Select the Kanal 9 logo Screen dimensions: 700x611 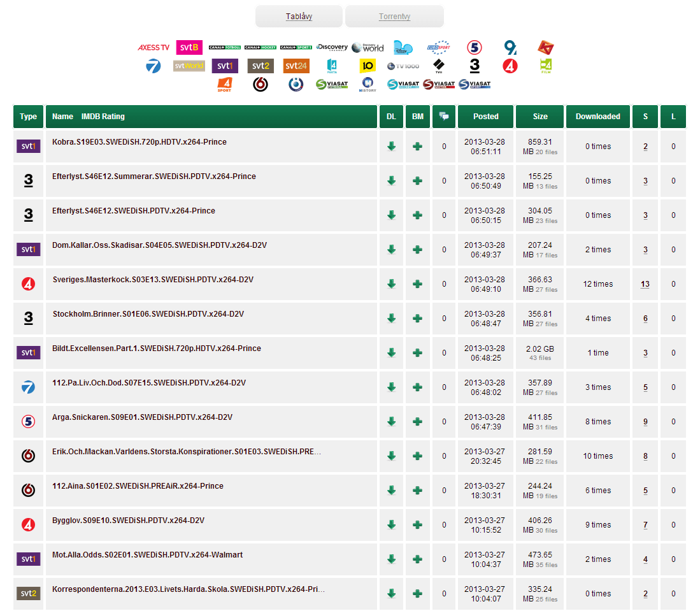point(510,47)
